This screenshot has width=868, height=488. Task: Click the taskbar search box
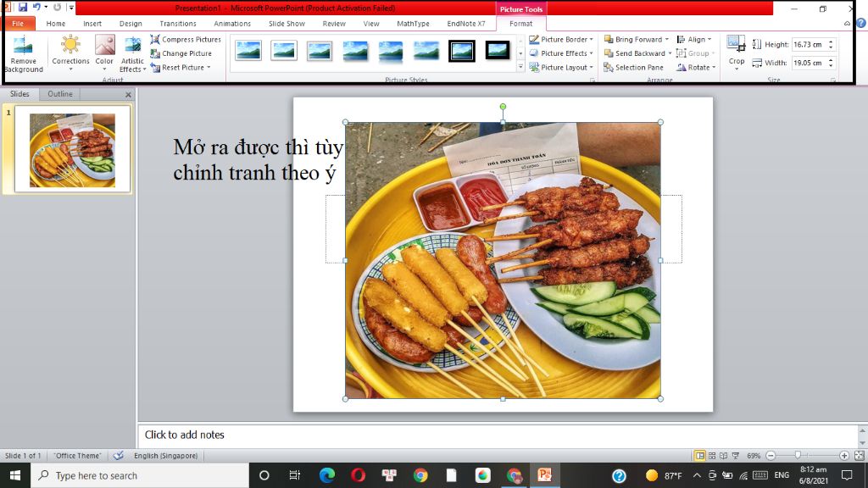140,475
